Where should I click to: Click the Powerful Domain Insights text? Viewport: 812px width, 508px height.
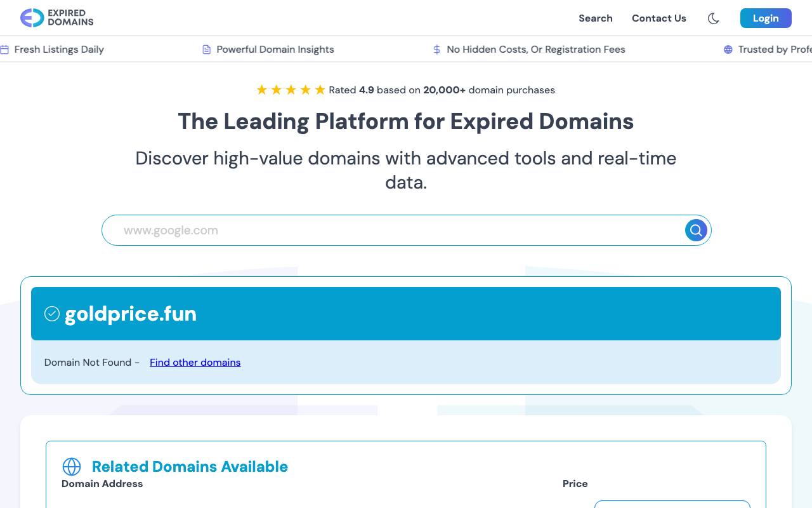point(275,50)
